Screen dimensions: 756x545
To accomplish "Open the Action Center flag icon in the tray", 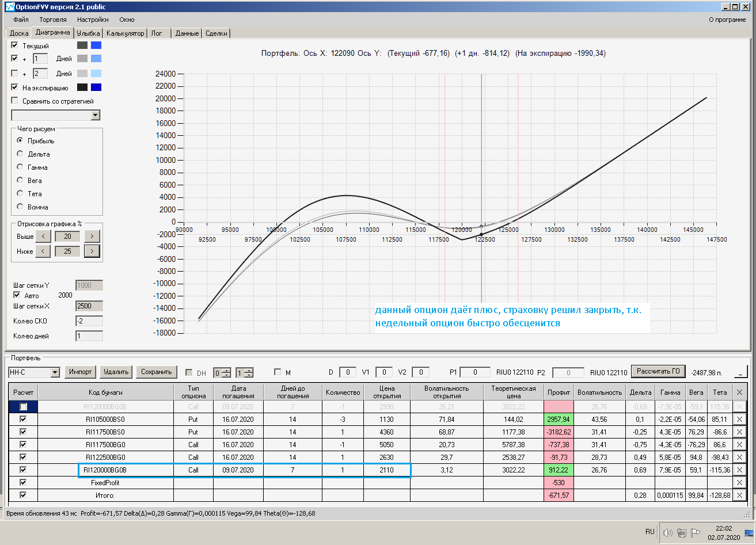I will coord(695,532).
